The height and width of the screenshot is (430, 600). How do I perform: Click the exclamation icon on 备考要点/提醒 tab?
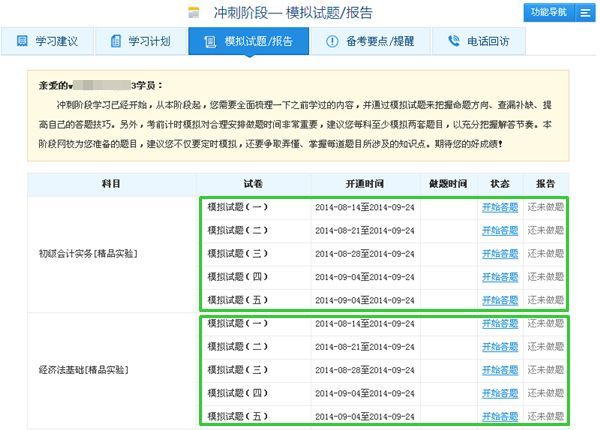tap(332, 42)
